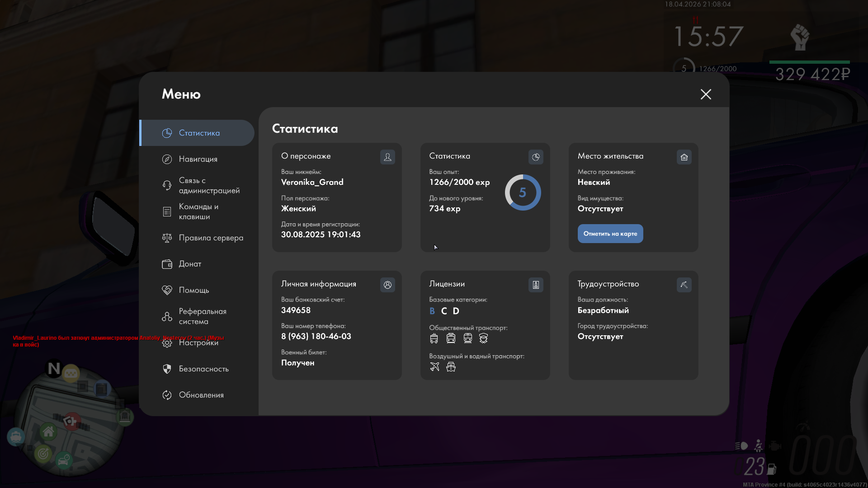This screenshot has width=868, height=488.
Task: Click the airplane license icon
Action: 434,366
